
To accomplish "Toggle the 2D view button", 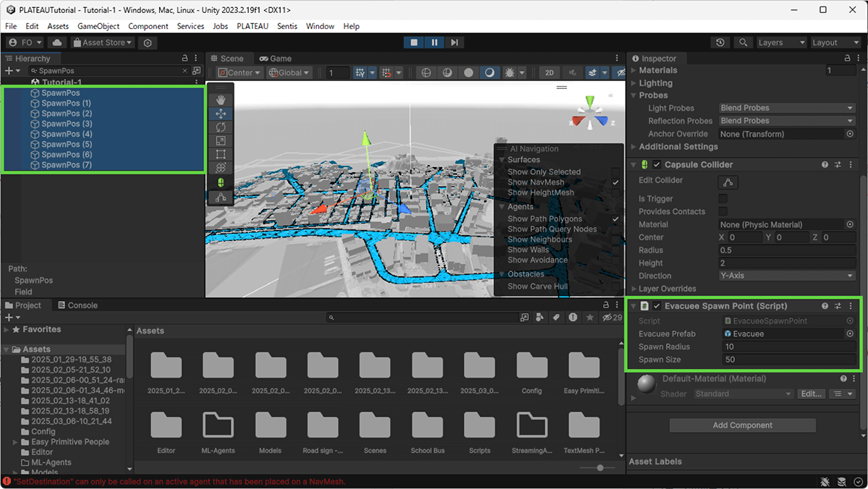I will click(x=550, y=72).
